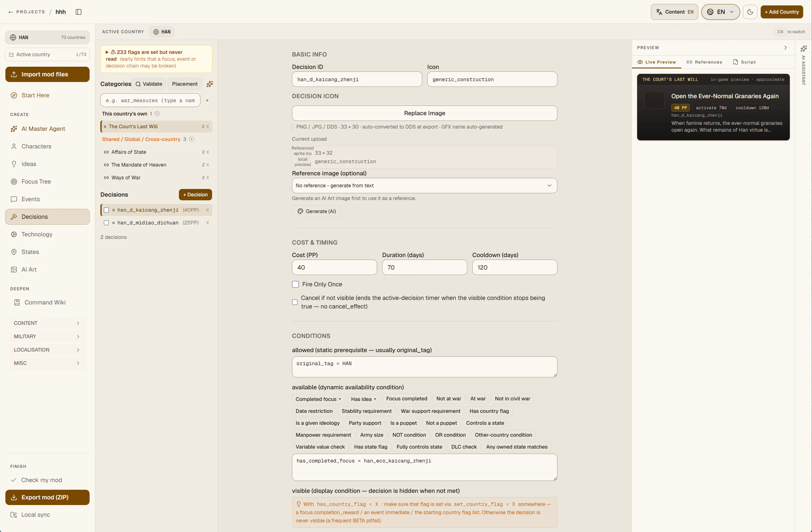Open Completed focus condition dropdown
Screen dimensions: 812x532
(x=318, y=399)
